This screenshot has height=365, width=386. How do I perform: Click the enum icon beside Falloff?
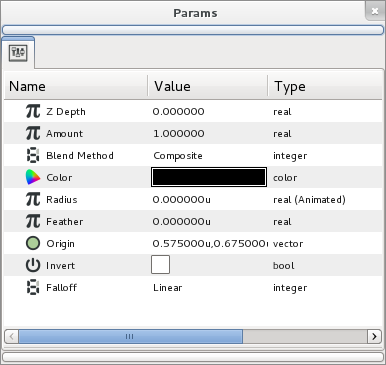pos(33,287)
